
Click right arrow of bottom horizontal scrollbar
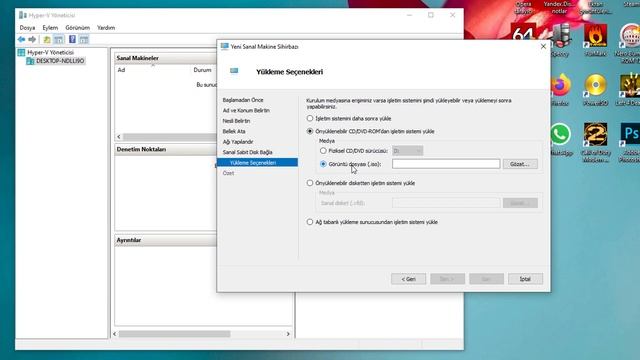pos(288,334)
